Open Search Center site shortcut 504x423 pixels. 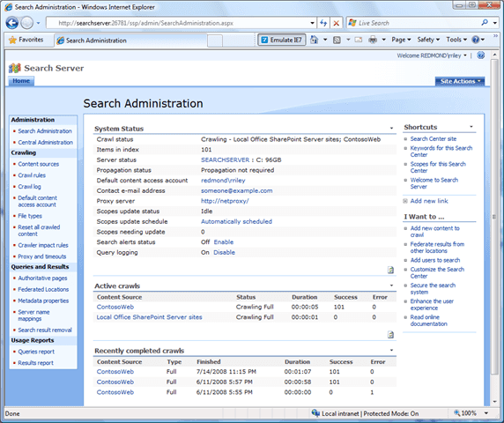434,139
